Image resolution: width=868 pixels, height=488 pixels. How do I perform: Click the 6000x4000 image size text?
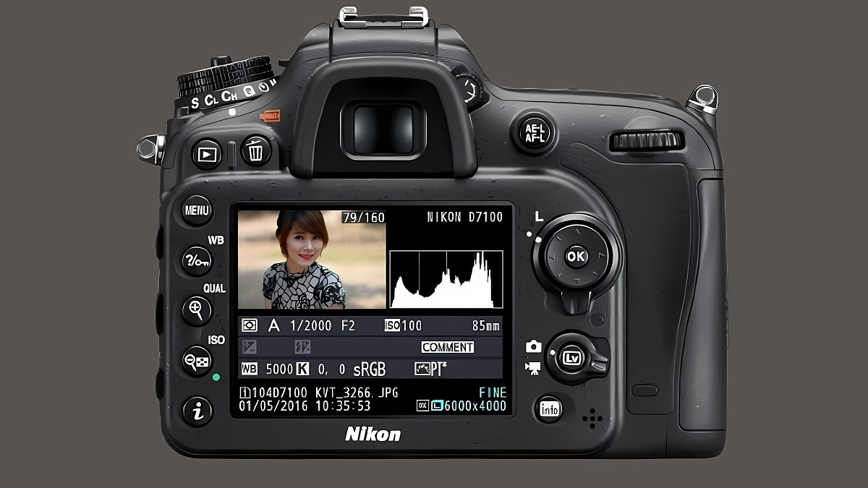(475, 406)
